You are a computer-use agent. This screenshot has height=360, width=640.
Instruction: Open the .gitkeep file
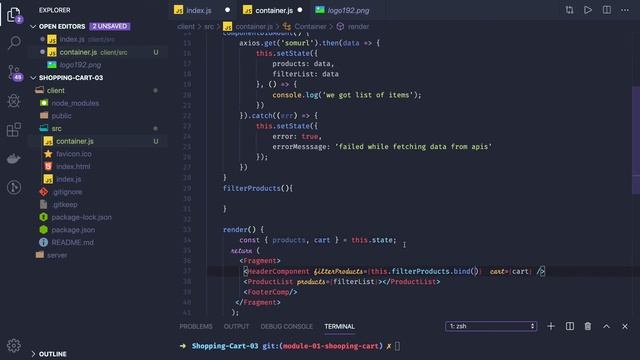(x=98, y=204)
